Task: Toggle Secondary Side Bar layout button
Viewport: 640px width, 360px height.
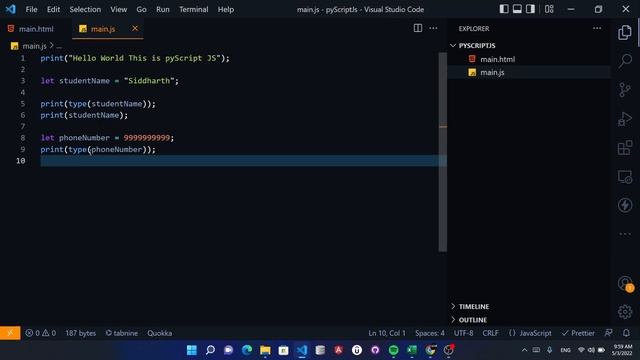Action: (x=530, y=9)
